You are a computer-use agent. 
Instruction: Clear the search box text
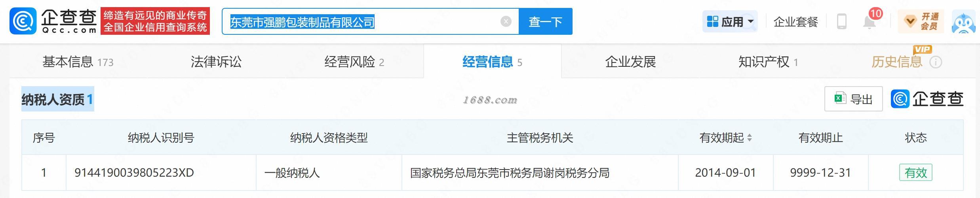click(x=506, y=21)
